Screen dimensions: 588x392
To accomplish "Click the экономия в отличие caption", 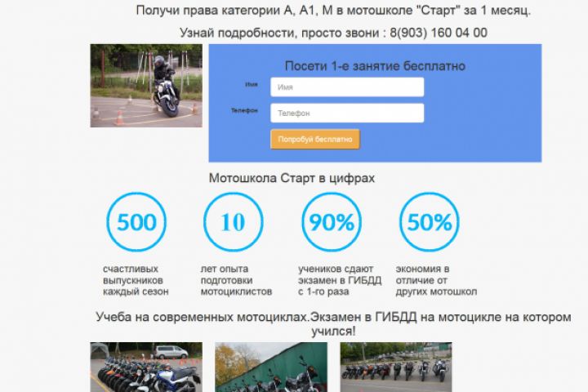I will coord(436,280).
